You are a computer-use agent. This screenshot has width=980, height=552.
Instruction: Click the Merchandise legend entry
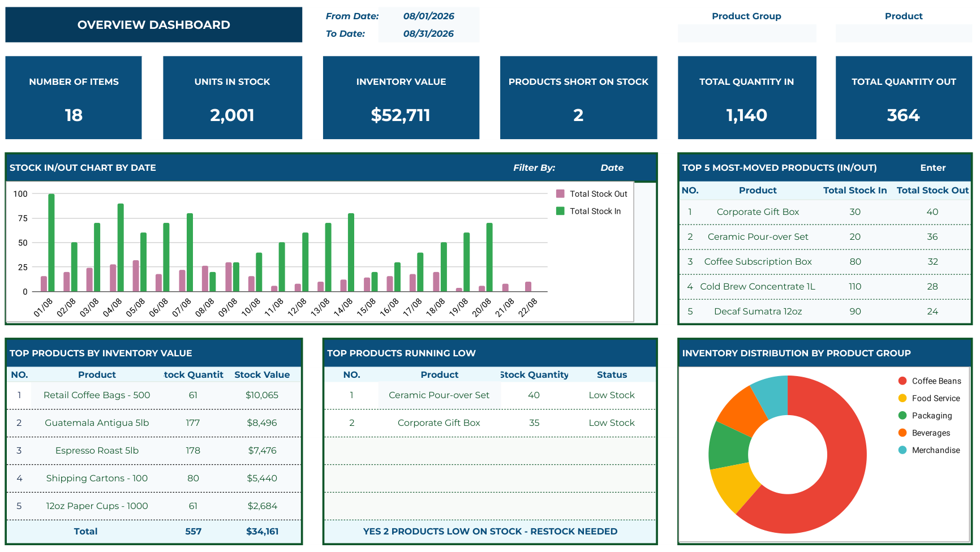[929, 450]
